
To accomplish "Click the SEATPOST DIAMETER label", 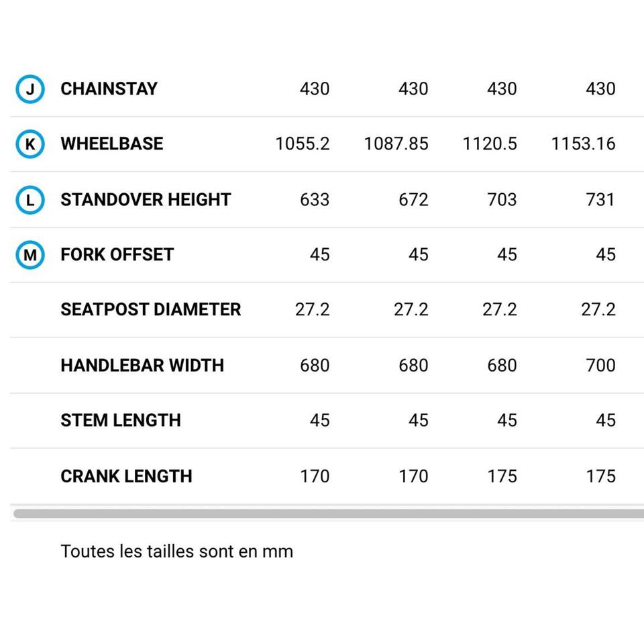I will point(151,310).
